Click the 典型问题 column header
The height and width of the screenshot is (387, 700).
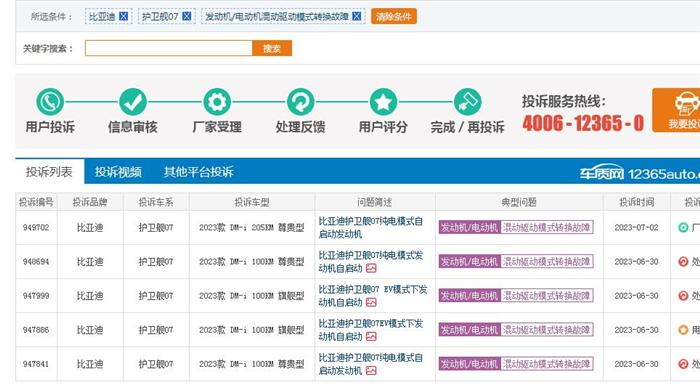coord(519,202)
